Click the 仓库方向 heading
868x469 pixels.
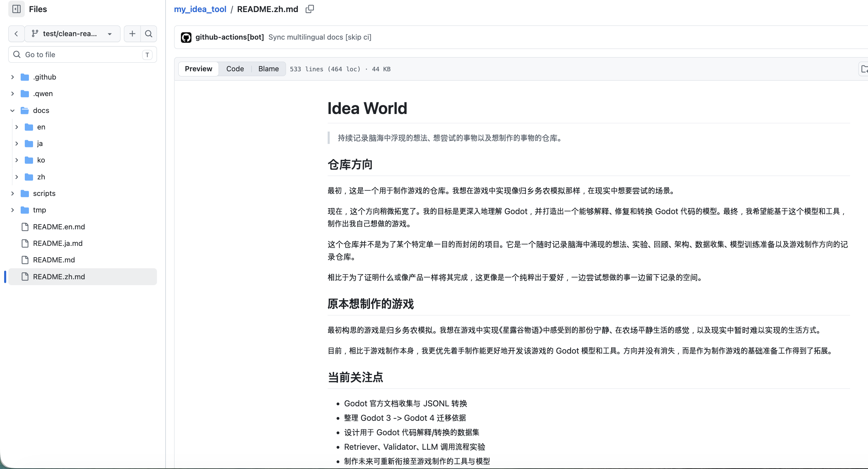[350, 165]
